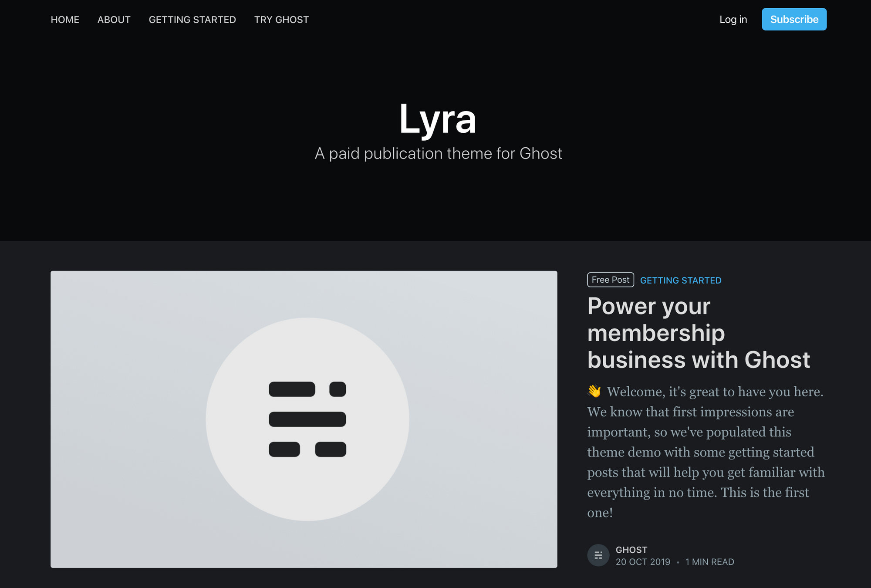Click the site tagline below Lyra
871x588 pixels.
coord(438,153)
